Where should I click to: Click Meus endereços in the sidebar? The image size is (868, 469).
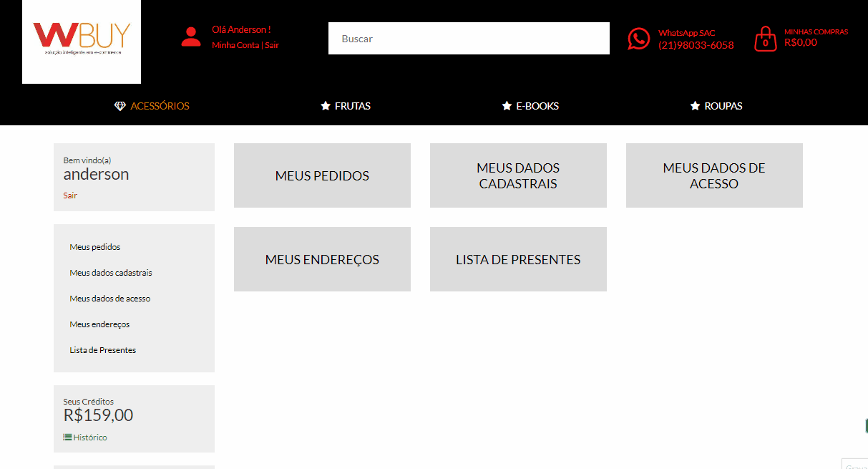(99, 324)
